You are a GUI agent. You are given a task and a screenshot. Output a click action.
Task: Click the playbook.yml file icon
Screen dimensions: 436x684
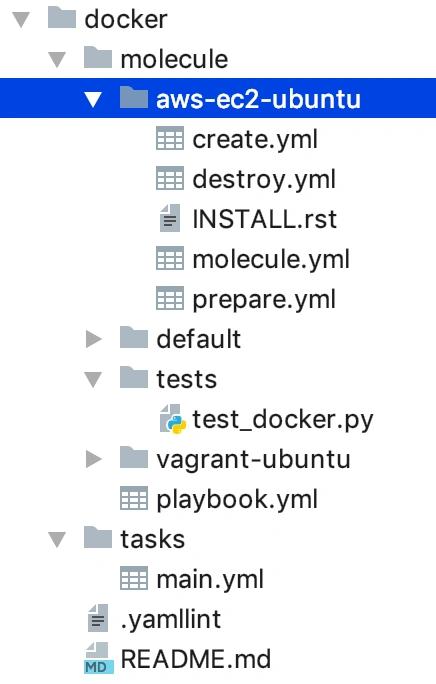point(134,499)
